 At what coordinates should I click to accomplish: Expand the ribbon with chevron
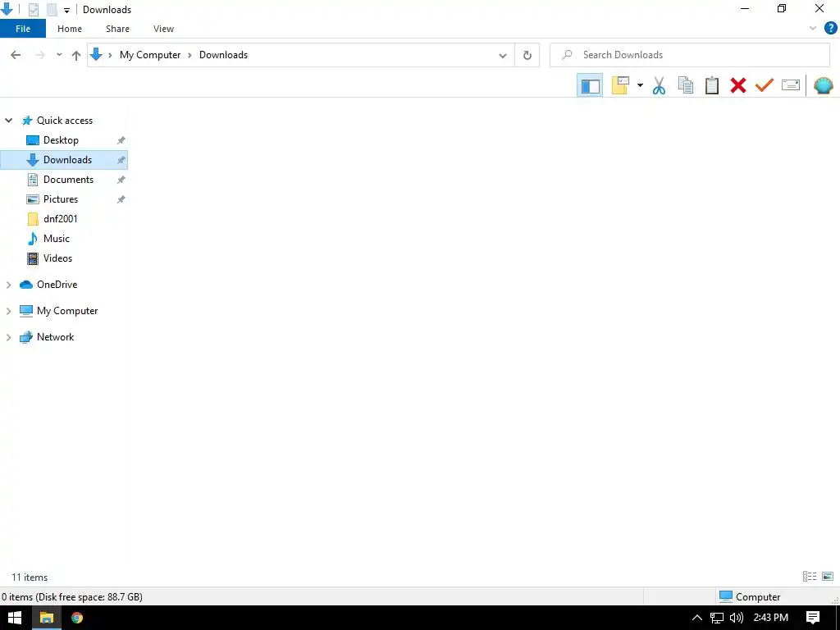point(813,29)
